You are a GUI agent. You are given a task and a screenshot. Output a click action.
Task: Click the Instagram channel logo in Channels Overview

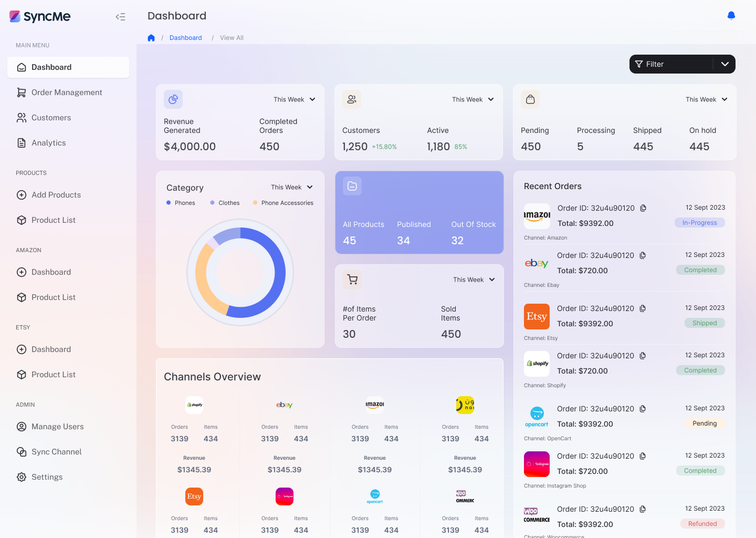[285, 496]
